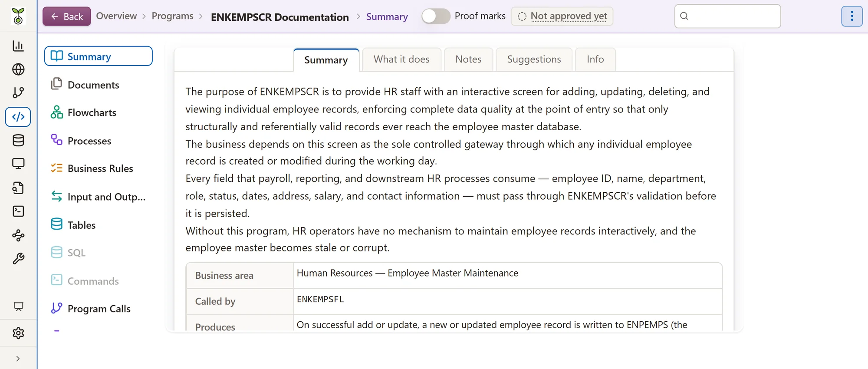The width and height of the screenshot is (868, 369).
Task: Open the bar chart analytics icon
Action: click(18, 46)
